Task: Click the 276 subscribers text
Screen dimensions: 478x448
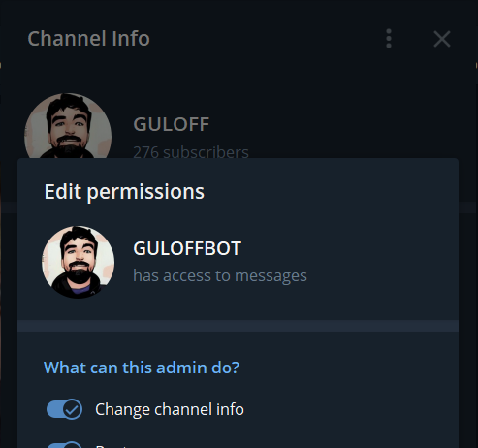Action: [x=191, y=152]
